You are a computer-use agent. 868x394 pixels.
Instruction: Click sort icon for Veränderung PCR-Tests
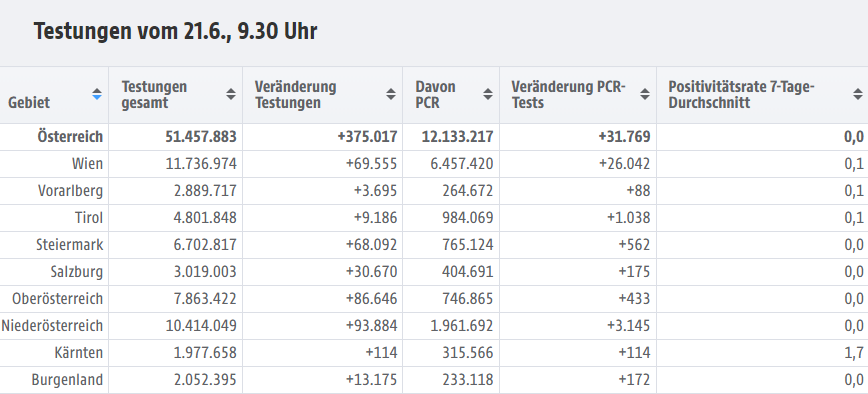coord(645,95)
